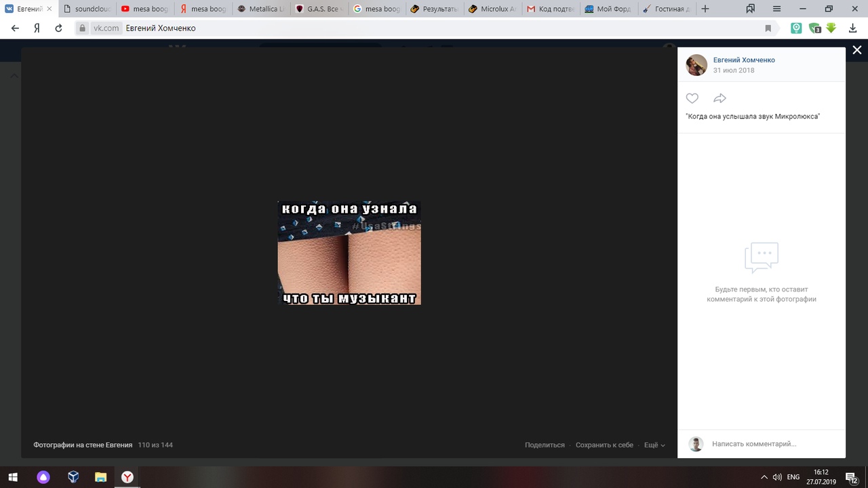Viewport: 868px width, 488px height.
Task: Click Сохранить к себе below the photo
Action: (604, 445)
